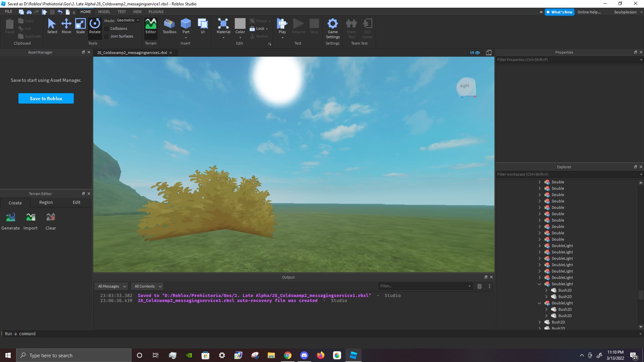Viewport: 644px width, 362px height.
Task: Open the MODEL ribbon tab
Action: pos(104,12)
